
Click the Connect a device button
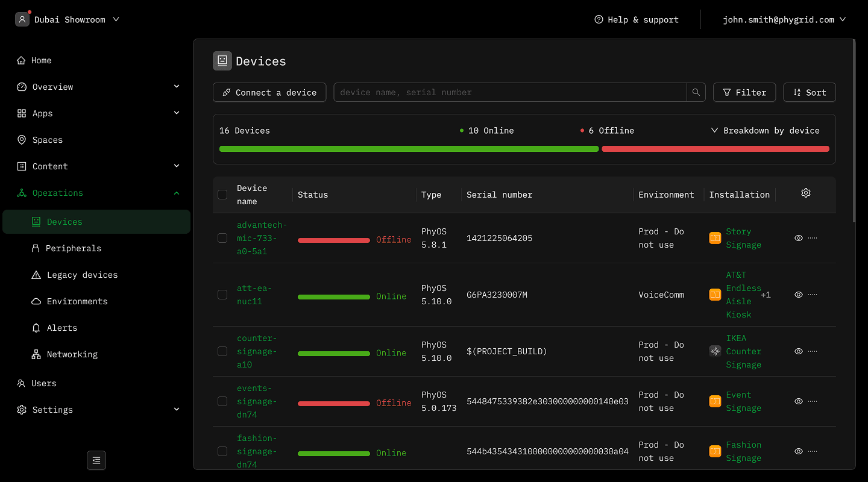[269, 92]
